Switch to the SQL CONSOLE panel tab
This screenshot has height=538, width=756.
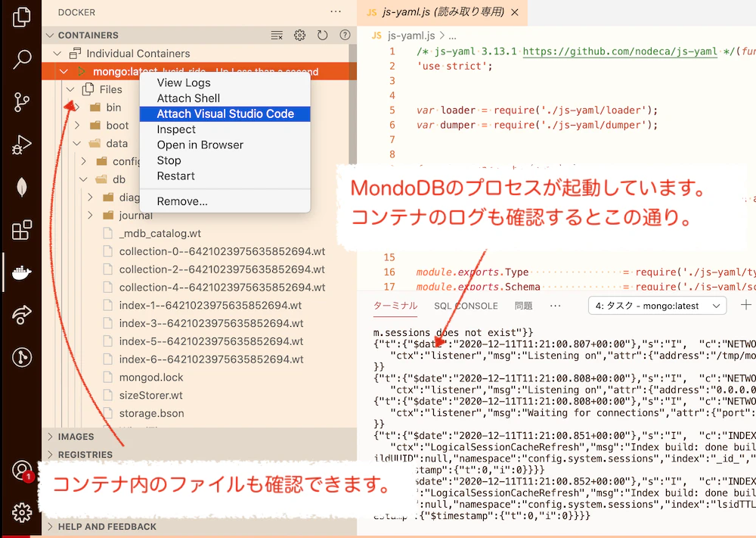pyautogui.click(x=466, y=306)
